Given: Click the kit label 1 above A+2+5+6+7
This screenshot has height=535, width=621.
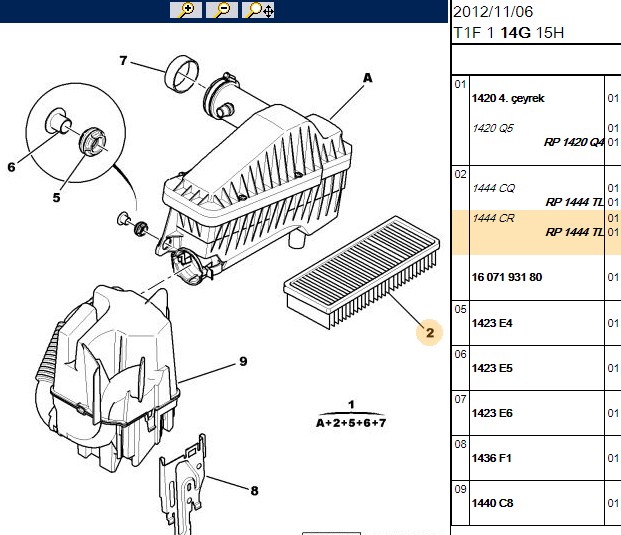Looking at the screenshot, I should point(351,405).
